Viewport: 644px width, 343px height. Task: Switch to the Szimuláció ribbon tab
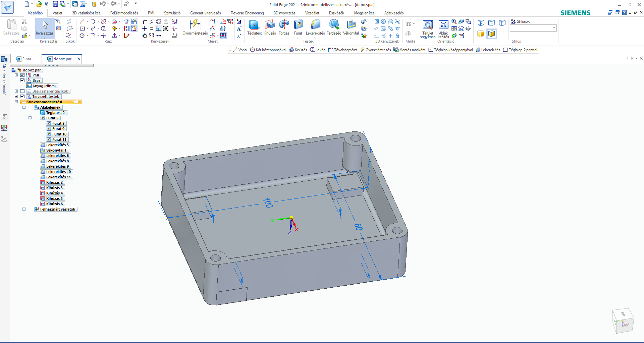[x=172, y=13]
